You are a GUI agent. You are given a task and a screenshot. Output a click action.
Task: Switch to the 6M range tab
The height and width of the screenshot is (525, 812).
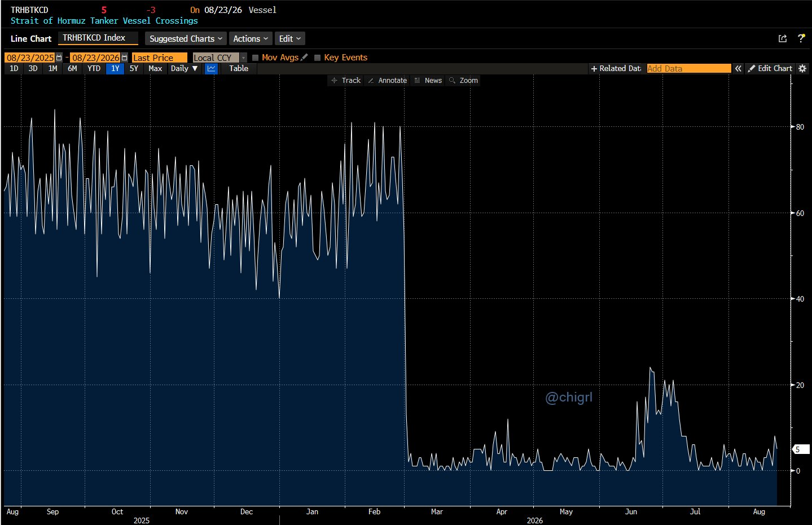click(72, 68)
